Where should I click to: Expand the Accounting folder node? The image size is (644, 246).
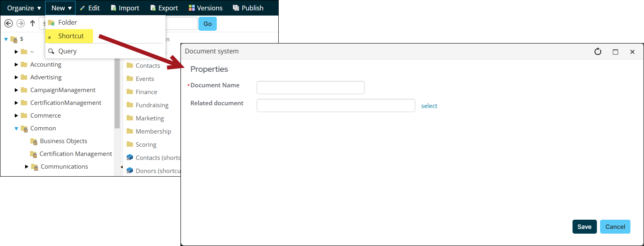tap(16, 65)
